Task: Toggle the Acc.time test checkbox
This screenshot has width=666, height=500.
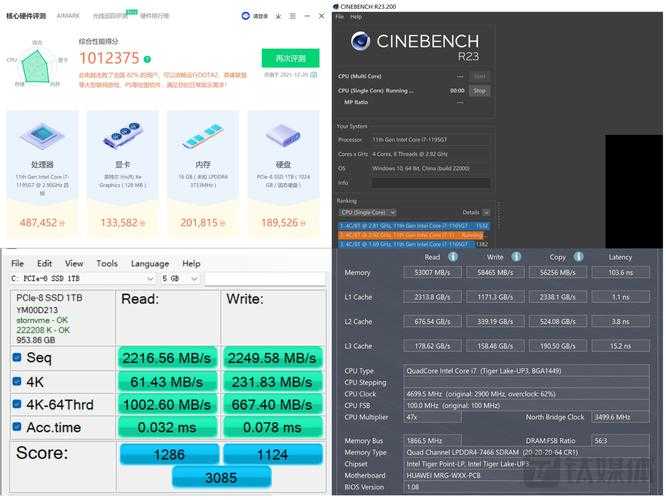Action: click(x=17, y=426)
